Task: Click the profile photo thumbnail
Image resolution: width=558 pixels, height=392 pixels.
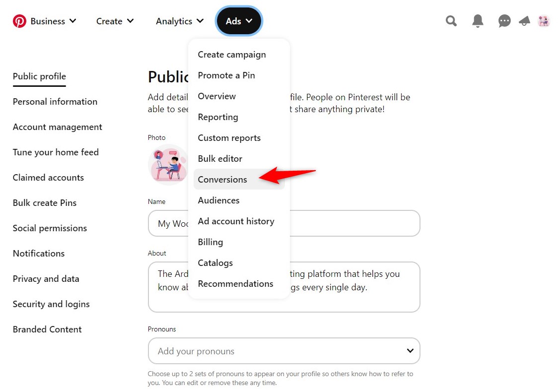Action: click(168, 164)
